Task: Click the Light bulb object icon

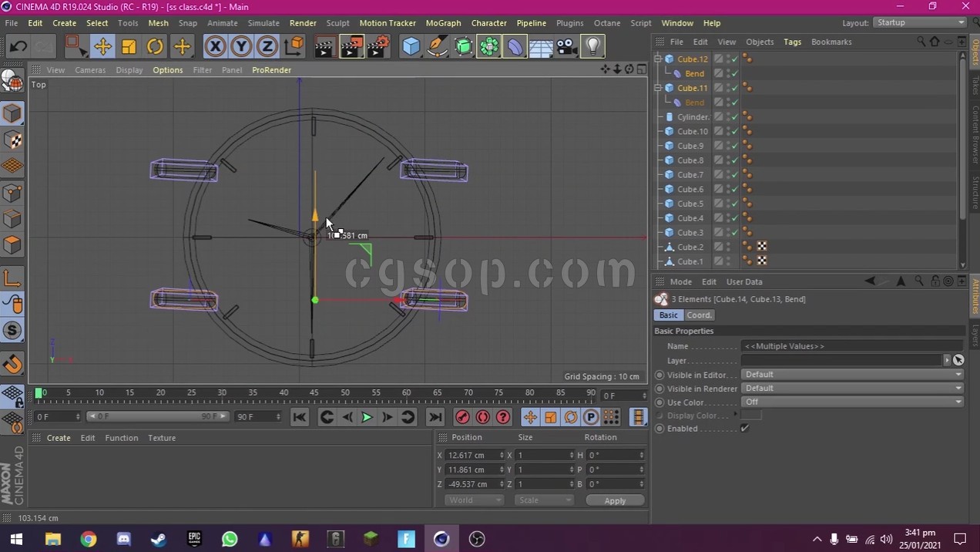Action: [x=592, y=47]
